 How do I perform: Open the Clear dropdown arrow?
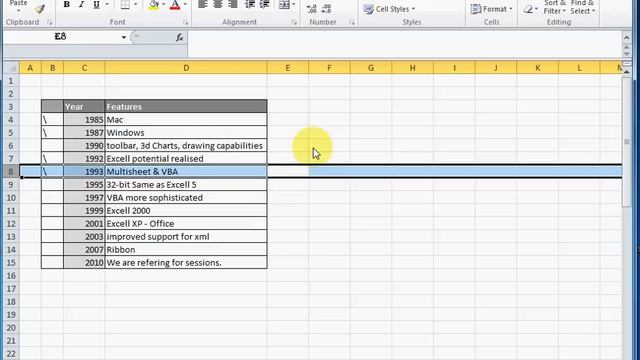click(536, 9)
